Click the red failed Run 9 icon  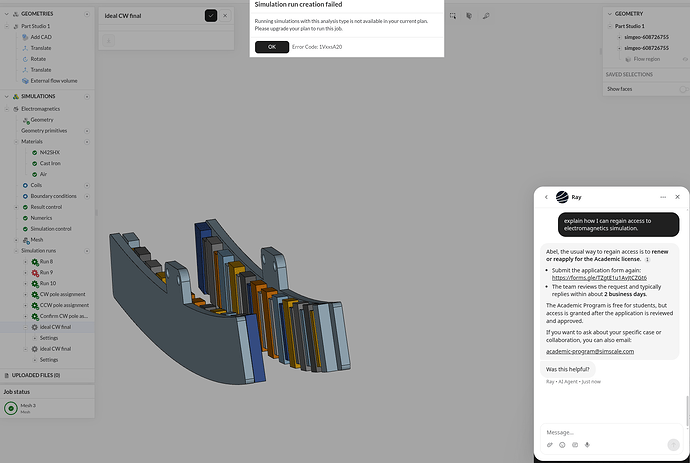coord(35,273)
